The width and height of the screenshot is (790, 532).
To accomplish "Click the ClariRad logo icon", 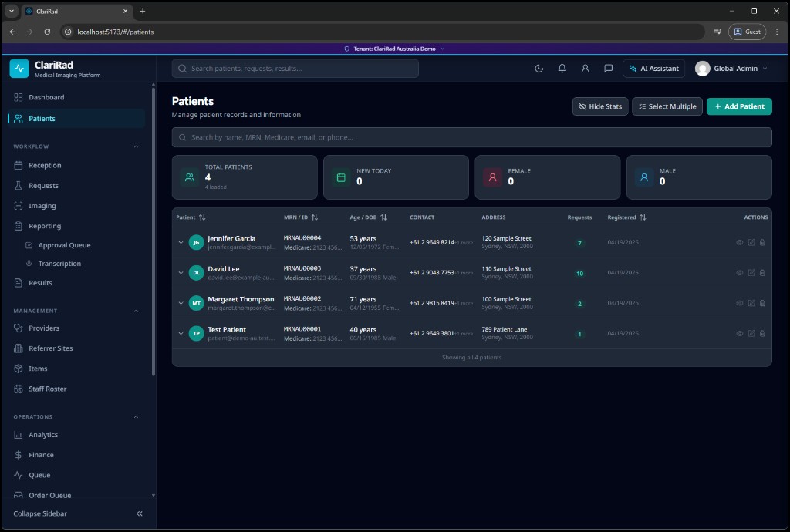I will (19, 69).
